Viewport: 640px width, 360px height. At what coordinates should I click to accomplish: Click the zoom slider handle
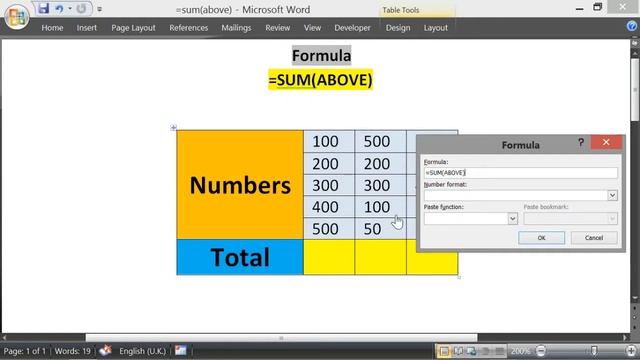[594, 351]
